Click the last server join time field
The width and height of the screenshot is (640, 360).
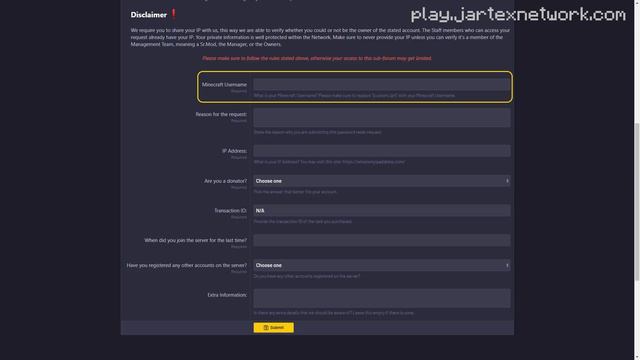(x=382, y=240)
